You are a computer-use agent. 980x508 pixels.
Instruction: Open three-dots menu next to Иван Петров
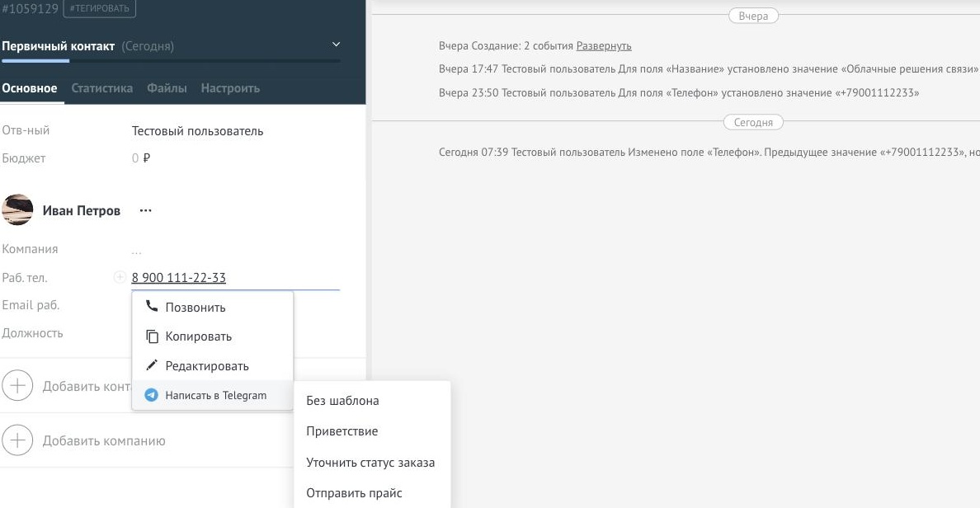[146, 210]
